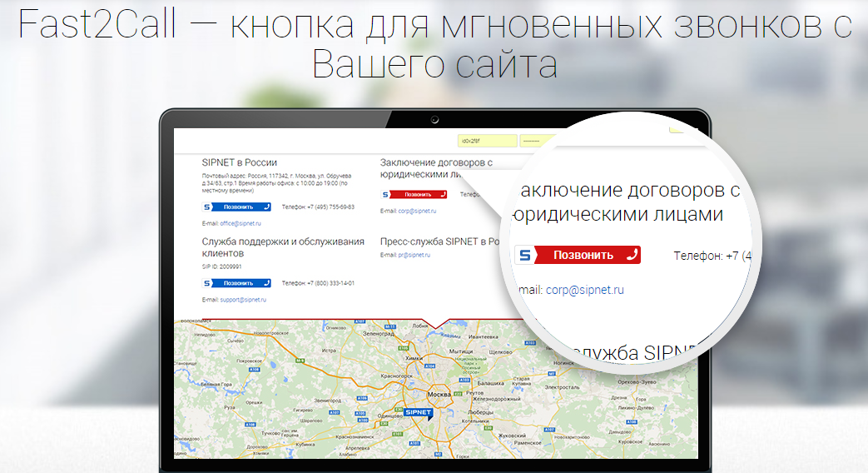The image size is (868, 473).
Task: Click the handset icon on the small red call button
Action: [443, 194]
